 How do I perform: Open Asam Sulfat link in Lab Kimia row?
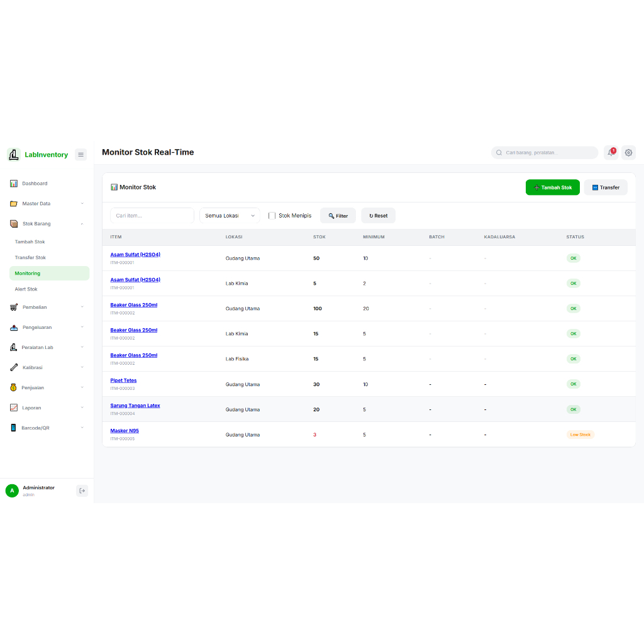pyautogui.click(x=135, y=280)
